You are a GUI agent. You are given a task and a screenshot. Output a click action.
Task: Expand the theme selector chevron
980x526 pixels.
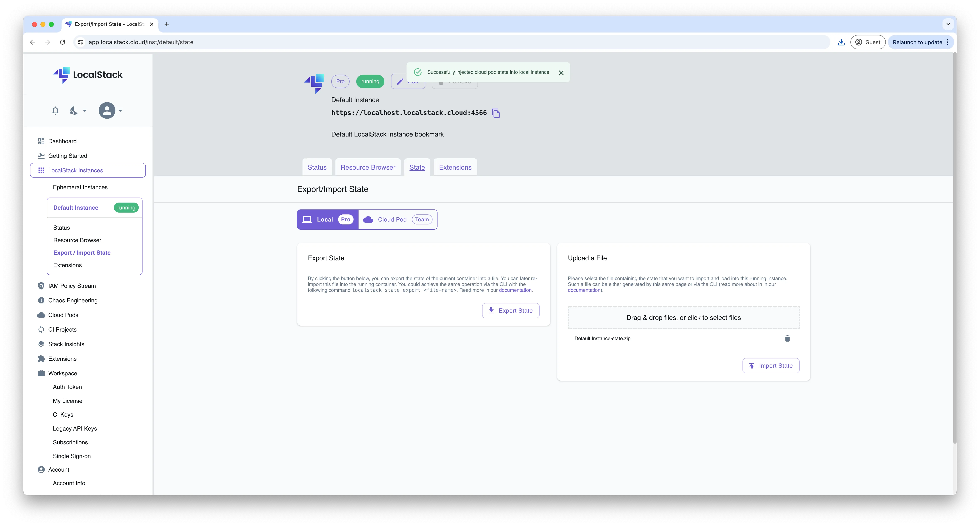click(84, 111)
